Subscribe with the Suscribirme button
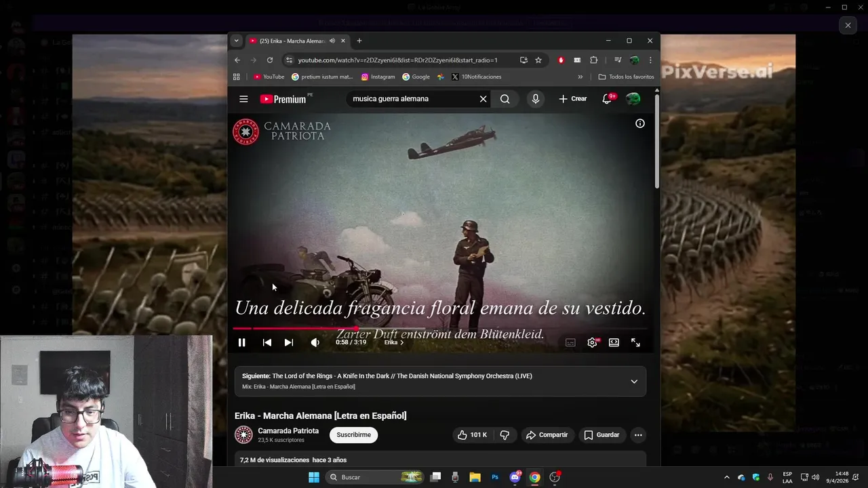 pos(353,435)
